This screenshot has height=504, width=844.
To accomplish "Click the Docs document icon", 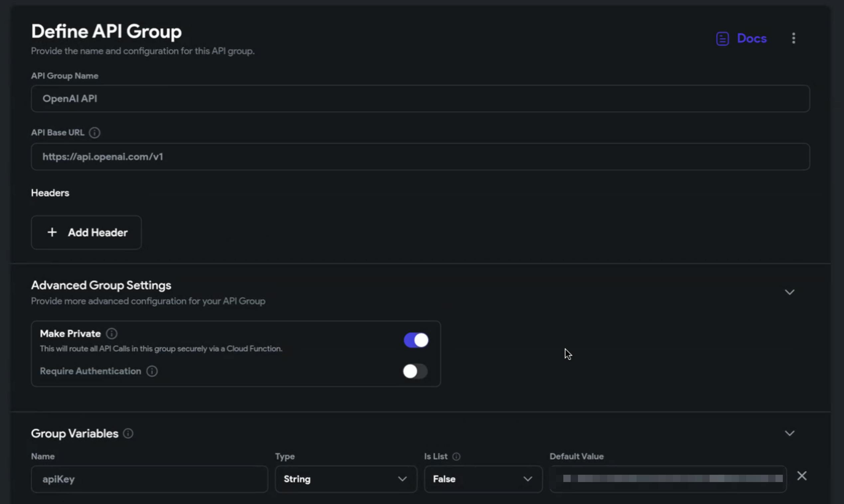I will point(722,39).
